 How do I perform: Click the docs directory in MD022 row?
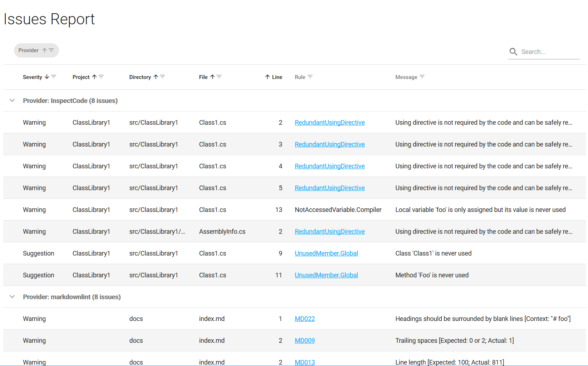[x=136, y=319]
